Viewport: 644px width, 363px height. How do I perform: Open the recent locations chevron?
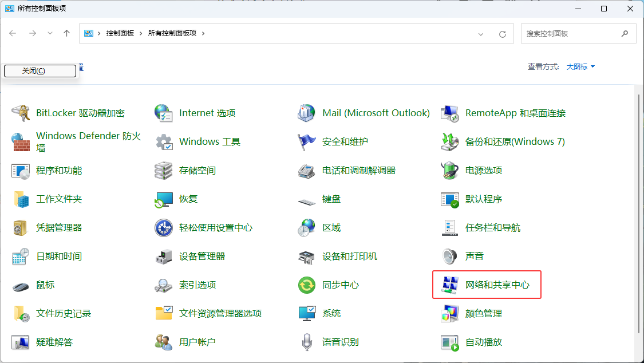(50, 34)
